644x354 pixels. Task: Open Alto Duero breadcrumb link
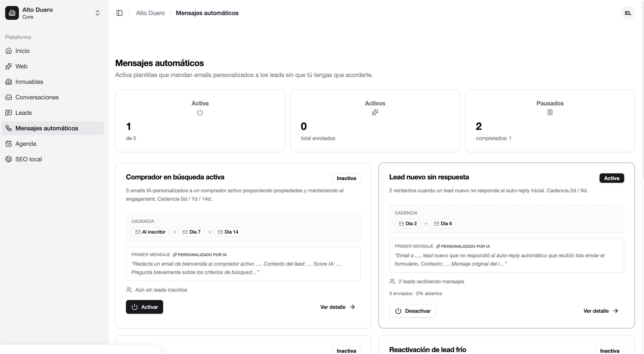click(x=150, y=13)
